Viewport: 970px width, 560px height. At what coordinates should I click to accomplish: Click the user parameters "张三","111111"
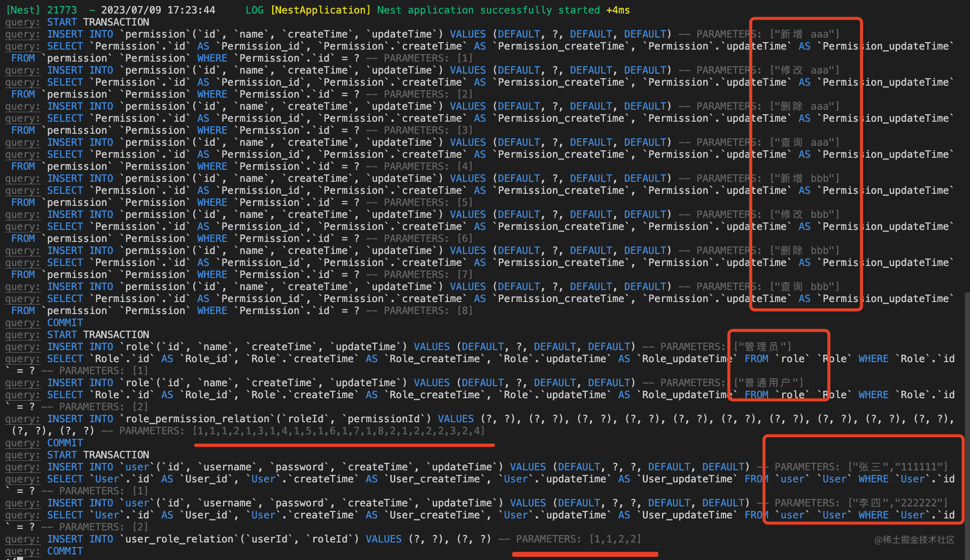(x=898, y=467)
